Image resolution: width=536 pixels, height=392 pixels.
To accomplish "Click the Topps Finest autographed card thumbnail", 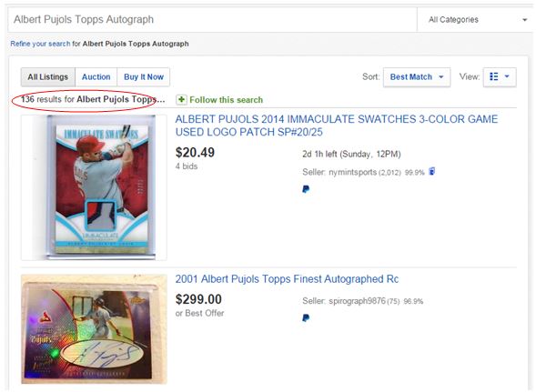I will pos(94,328).
